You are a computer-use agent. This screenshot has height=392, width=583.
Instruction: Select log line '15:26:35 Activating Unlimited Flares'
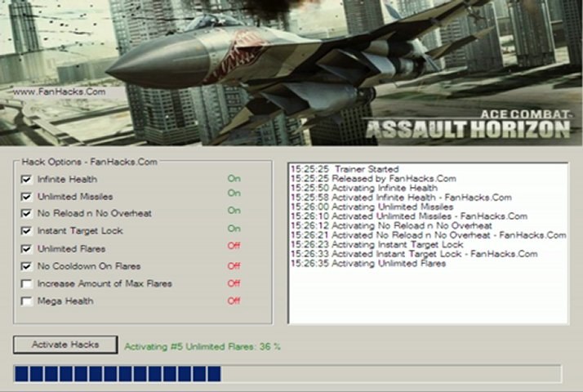[368, 264]
